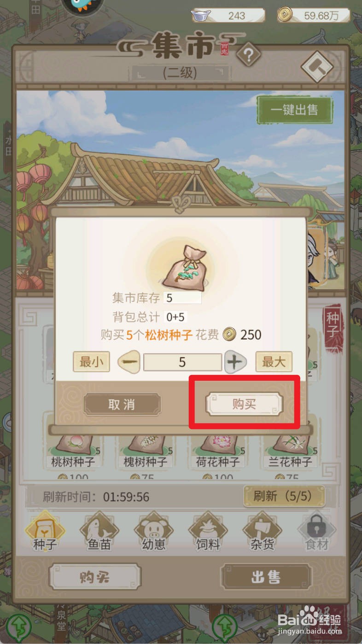This screenshot has width=362, height=644.
Task: Click the quantity field showing 5
Action: pos(183,362)
